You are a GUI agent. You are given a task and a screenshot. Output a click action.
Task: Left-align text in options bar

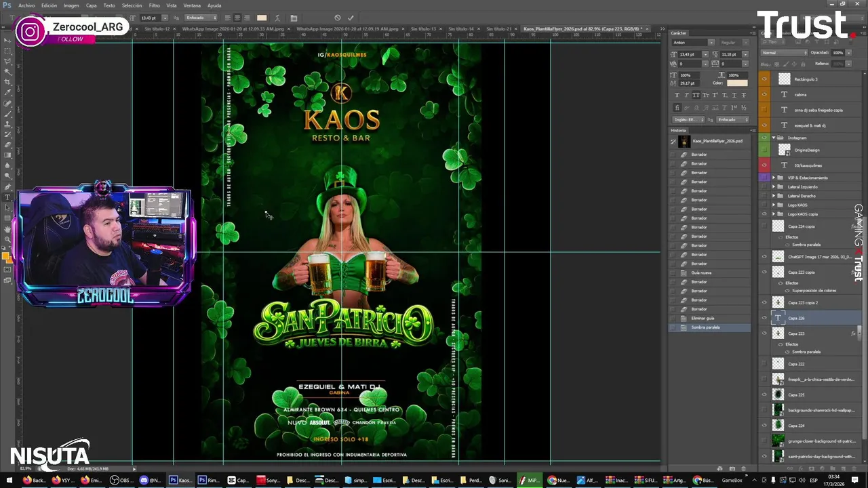click(x=228, y=18)
